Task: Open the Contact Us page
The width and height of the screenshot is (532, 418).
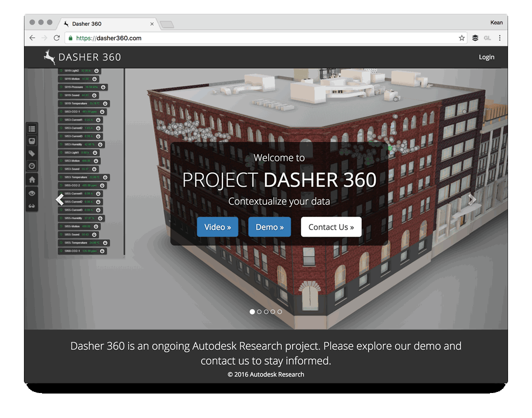Action: [x=331, y=227]
